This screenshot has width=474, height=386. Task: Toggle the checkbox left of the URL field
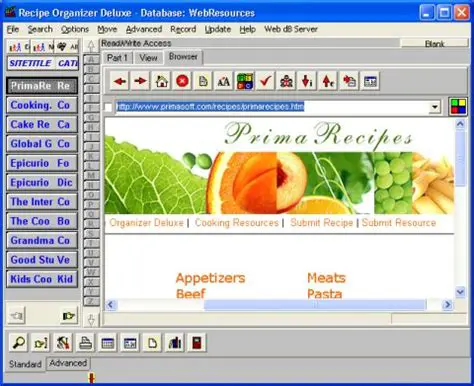click(108, 107)
